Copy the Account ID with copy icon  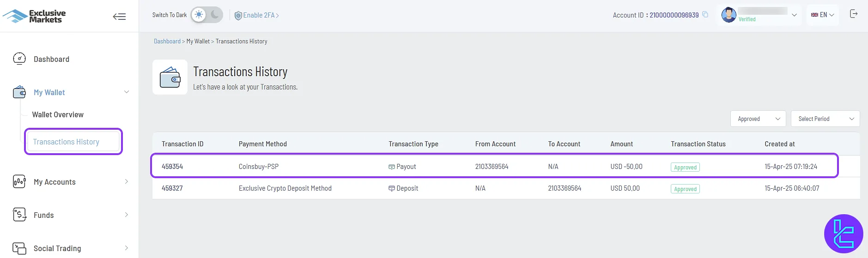(705, 15)
